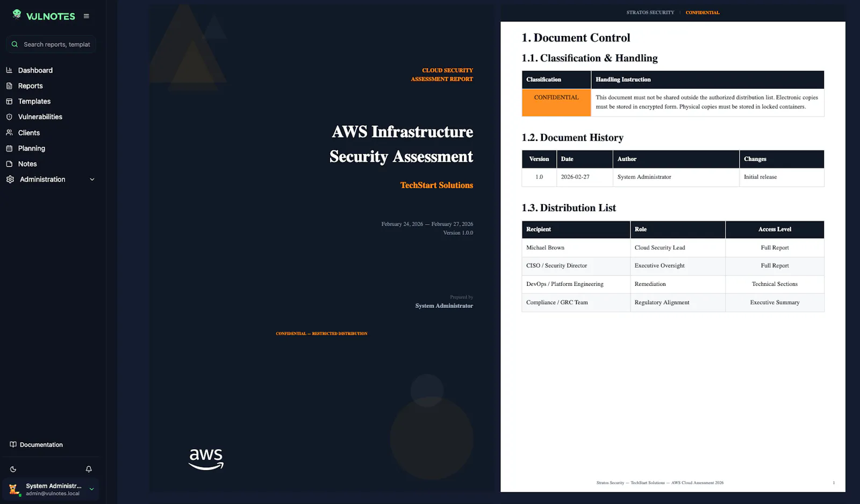
Task: Click the '2026-02-27' date cell
Action: 584,177
